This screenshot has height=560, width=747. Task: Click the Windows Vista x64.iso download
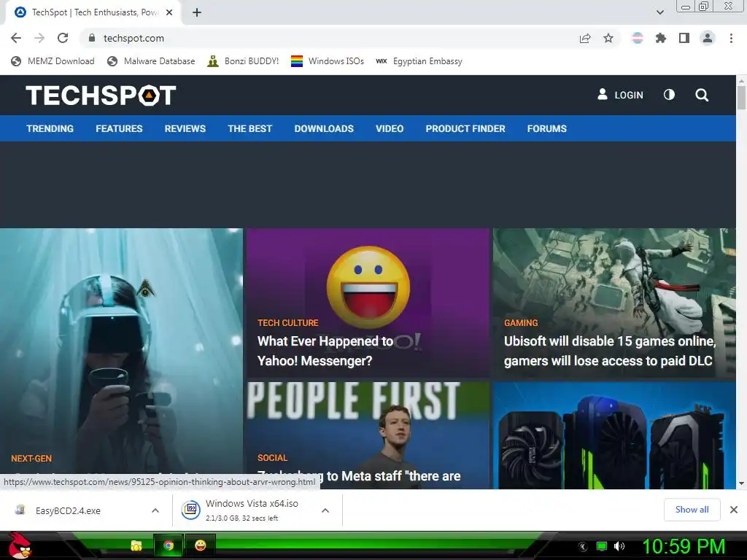coord(252,510)
